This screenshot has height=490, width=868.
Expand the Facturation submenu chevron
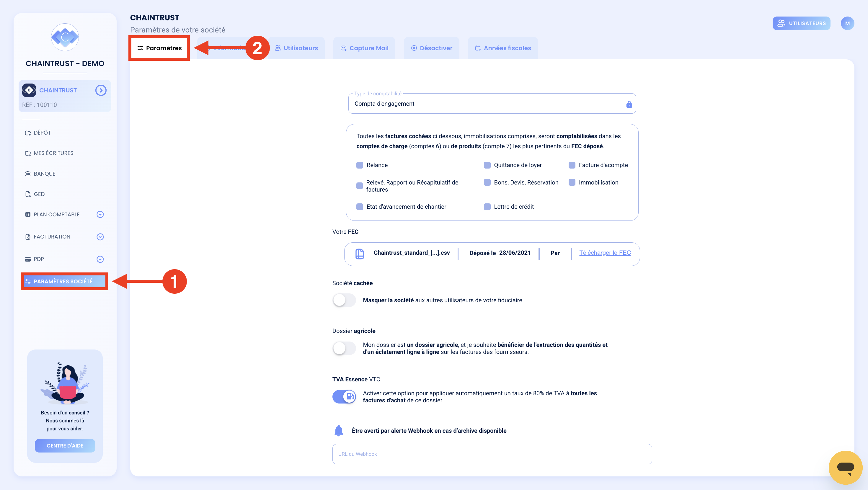point(100,237)
